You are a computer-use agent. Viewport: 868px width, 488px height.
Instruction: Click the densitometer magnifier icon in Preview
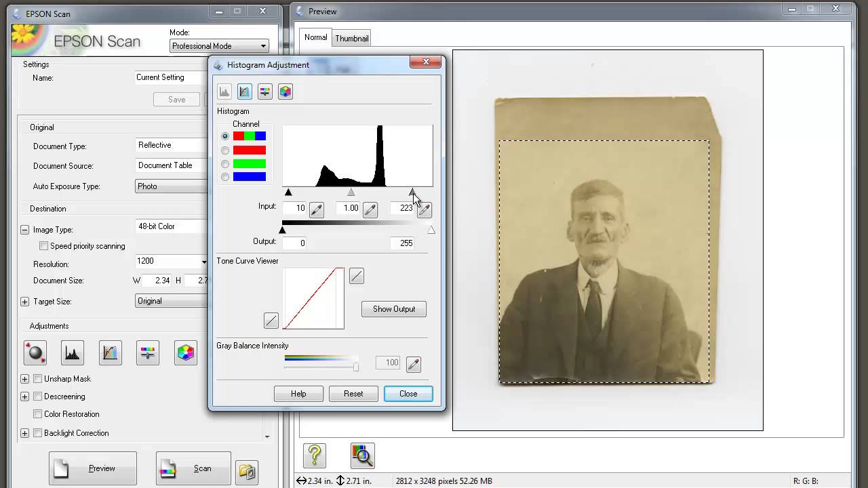pyautogui.click(x=363, y=455)
